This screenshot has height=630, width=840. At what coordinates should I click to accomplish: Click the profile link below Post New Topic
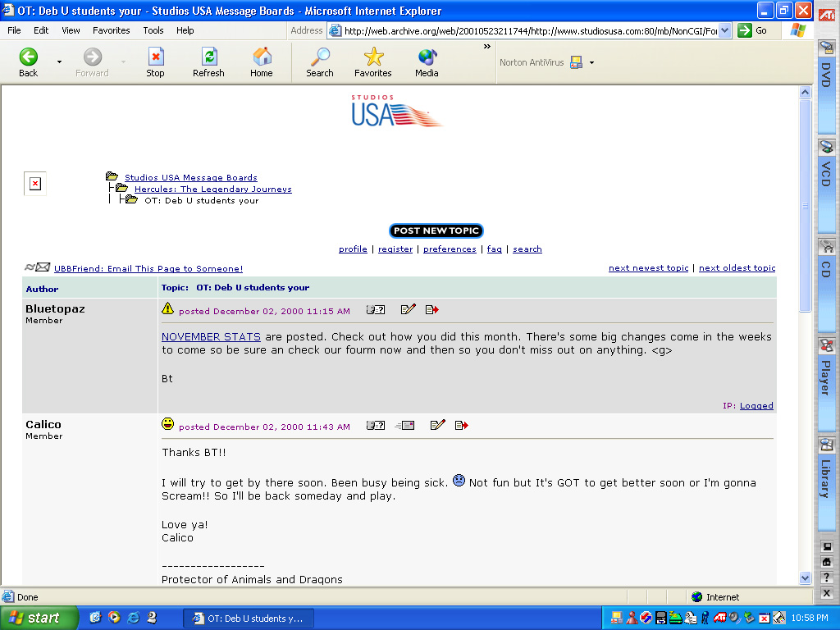coord(353,249)
